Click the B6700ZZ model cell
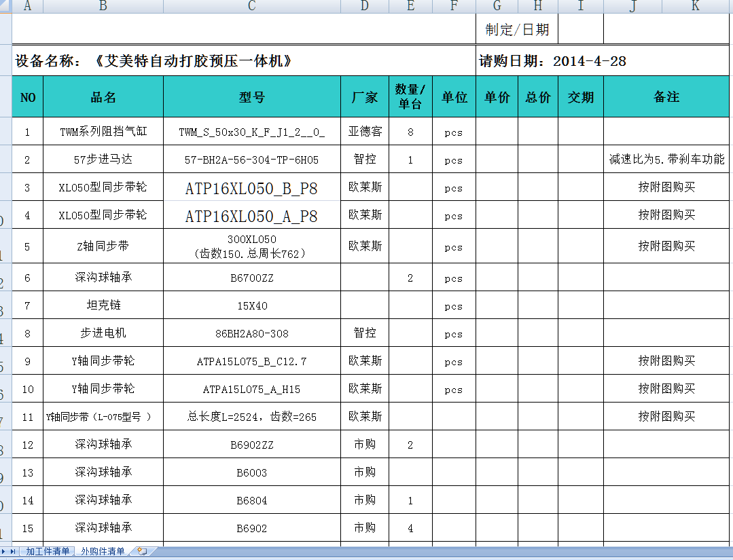Viewport: 733px width, 560px height. point(252,278)
